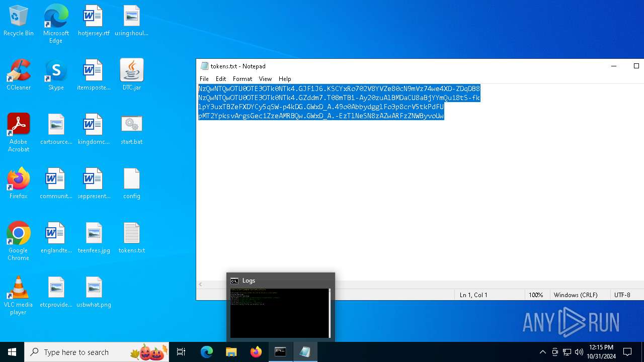The width and height of the screenshot is (644, 362).
Task: Open the Notepad View menu
Action: pos(265,79)
